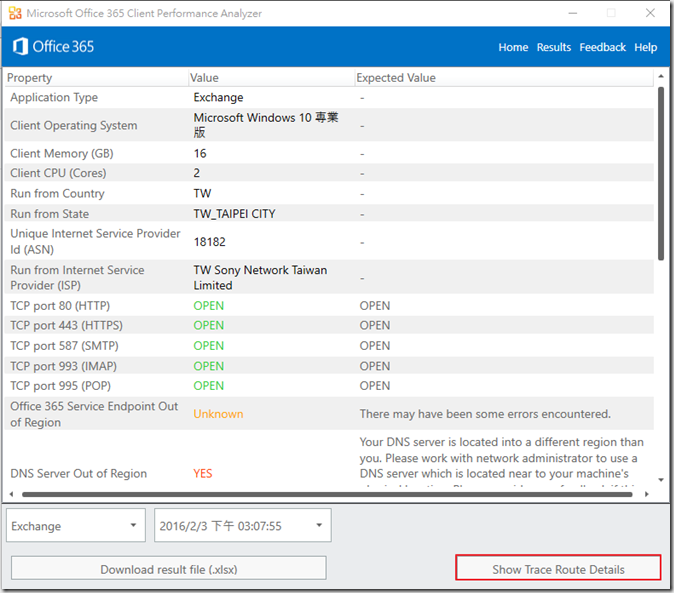Maximize the Performance Analyzer window
Viewport: 674px width, 593px height.
tap(610, 14)
